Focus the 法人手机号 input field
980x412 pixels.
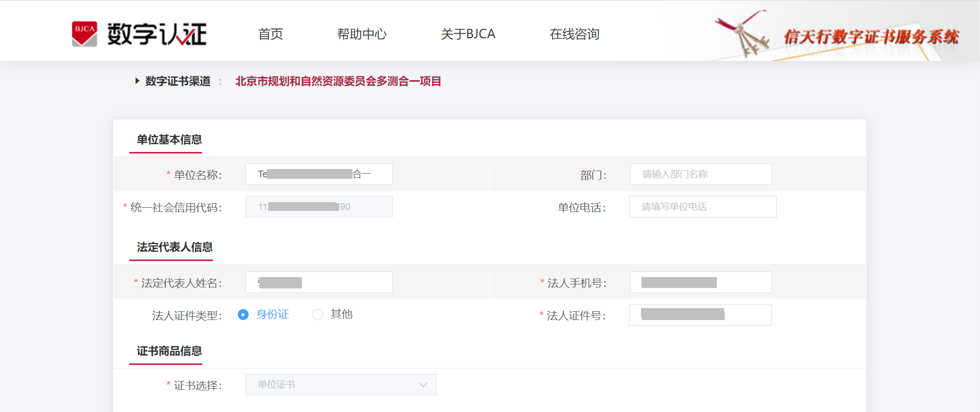point(700,282)
